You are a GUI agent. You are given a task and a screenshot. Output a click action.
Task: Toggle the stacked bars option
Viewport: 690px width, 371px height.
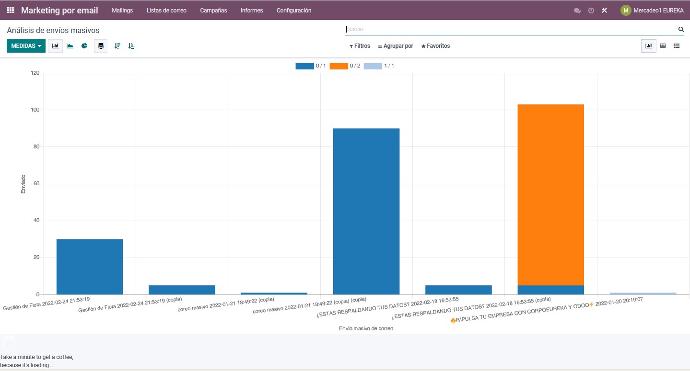[101, 46]
